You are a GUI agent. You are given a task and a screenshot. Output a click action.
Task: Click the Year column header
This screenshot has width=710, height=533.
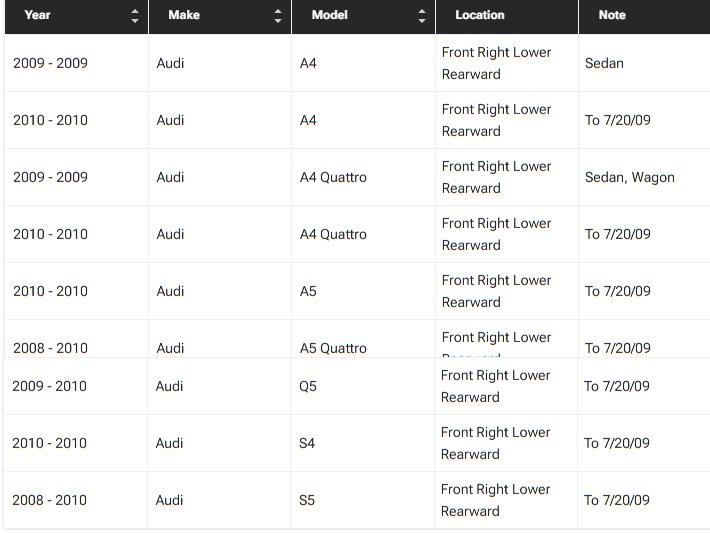point(38,16)
